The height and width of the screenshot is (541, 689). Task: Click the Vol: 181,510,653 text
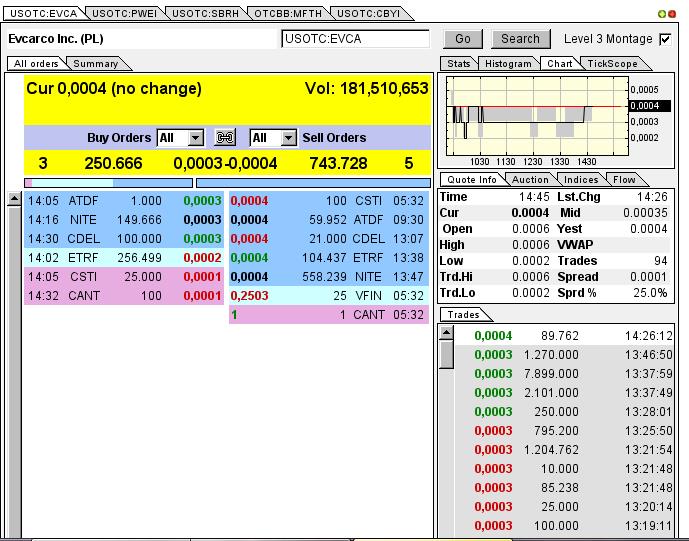pos(366,88)
